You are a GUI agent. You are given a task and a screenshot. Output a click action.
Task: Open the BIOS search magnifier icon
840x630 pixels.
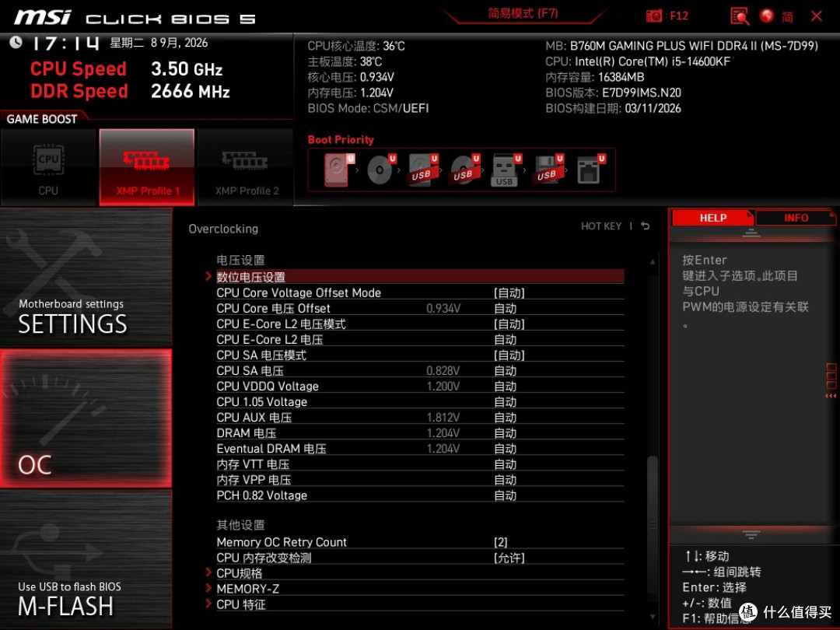point(740,16)
